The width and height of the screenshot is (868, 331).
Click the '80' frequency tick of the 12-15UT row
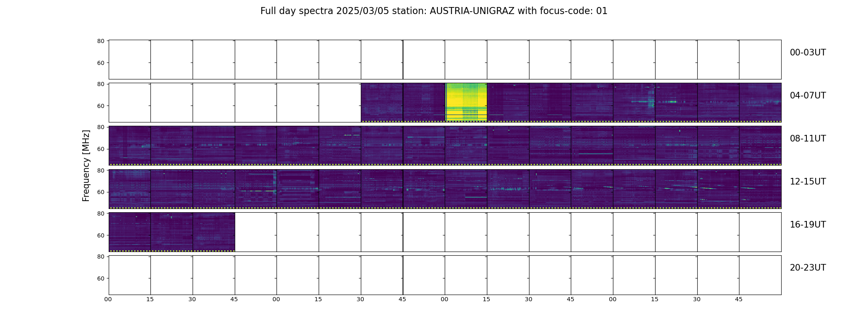[100, 170]
